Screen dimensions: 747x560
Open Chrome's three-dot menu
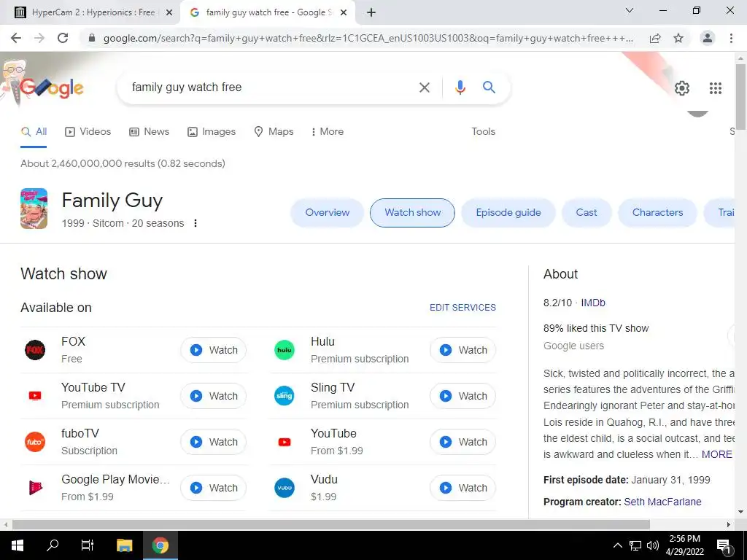pyautogui.click(x=731, y=38)
